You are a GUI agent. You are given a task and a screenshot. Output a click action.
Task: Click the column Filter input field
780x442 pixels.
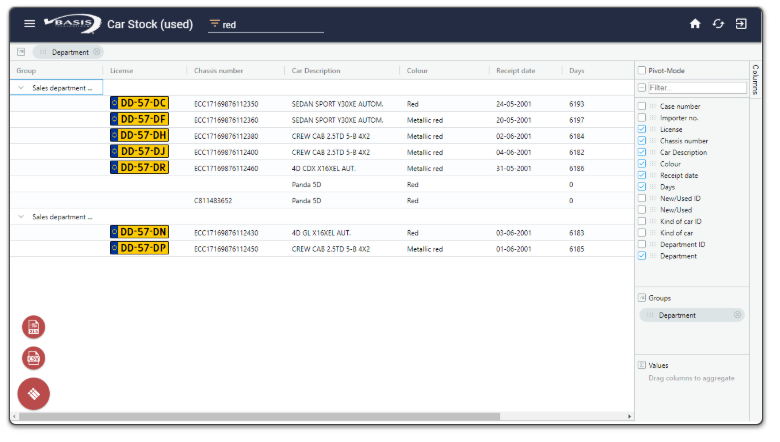click(697, 88)
